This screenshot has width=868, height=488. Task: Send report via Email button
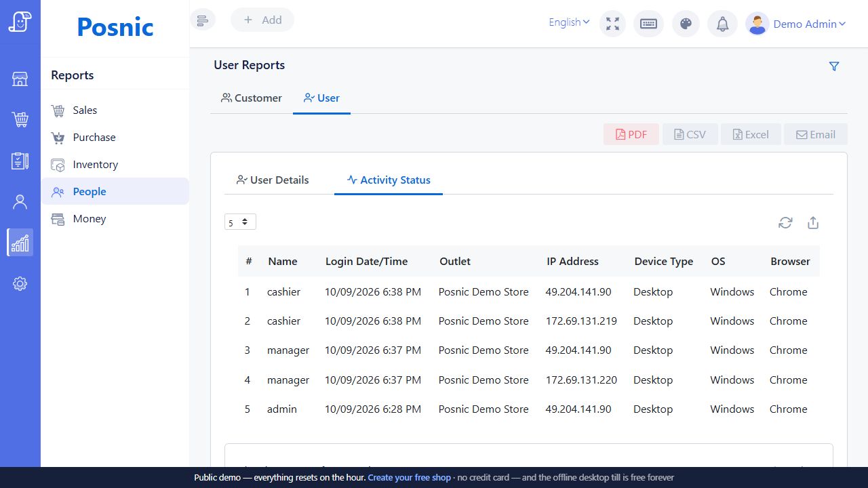tap(816, 134)
